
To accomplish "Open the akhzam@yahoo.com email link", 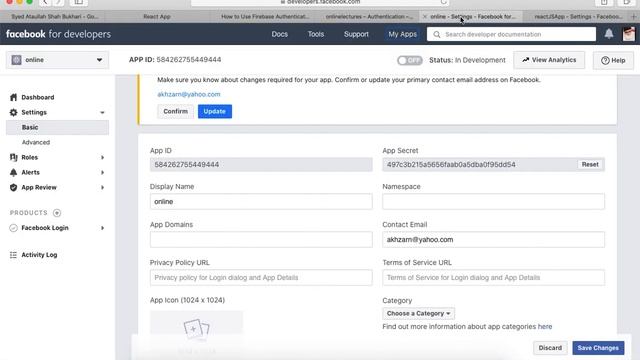I will click(189, 94).
